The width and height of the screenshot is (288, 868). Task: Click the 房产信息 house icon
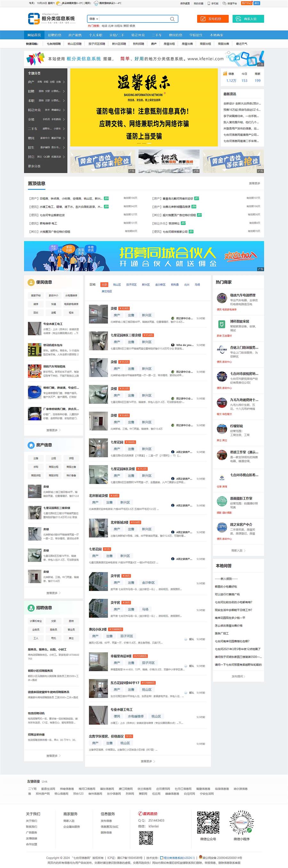coord(31,445)
